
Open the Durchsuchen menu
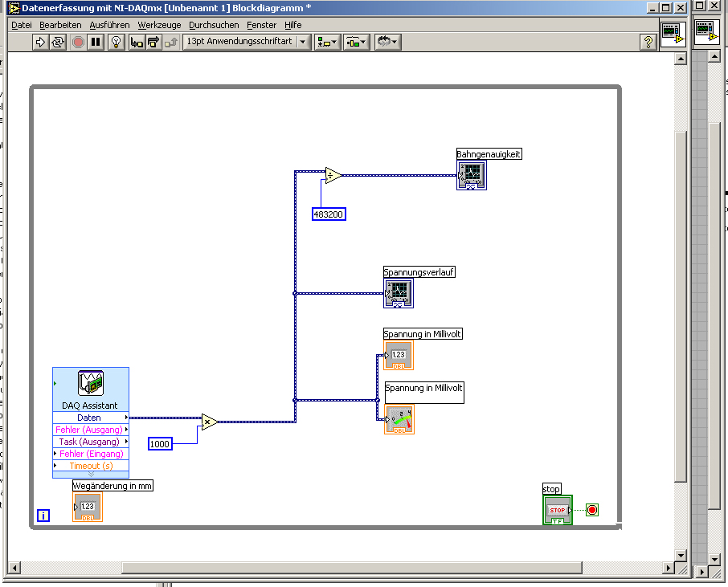pyautogui.click(x=214, y=25)
